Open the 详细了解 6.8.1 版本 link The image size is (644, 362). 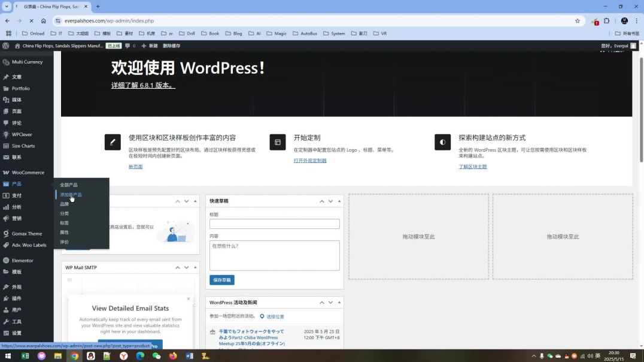[143, 86]
